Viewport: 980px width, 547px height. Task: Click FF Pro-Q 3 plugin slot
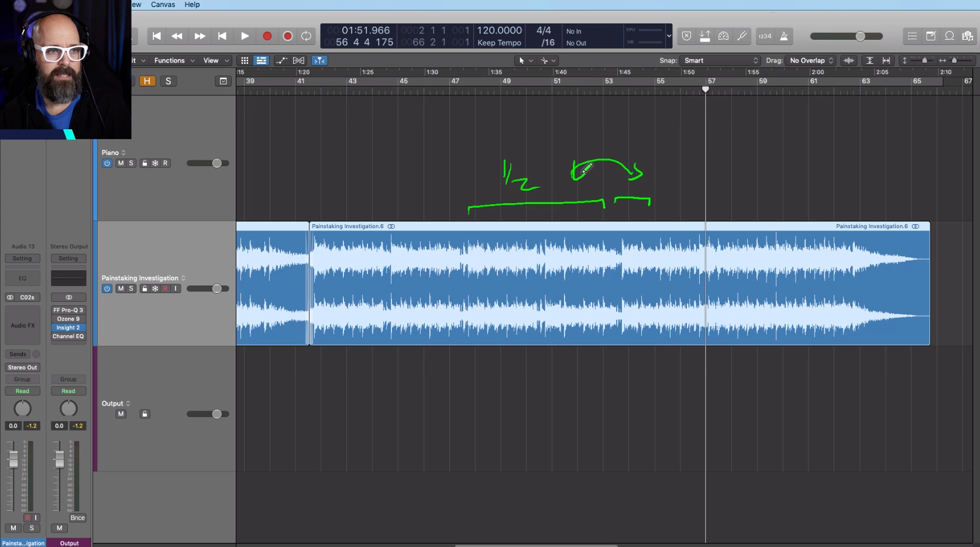(68, 310)
